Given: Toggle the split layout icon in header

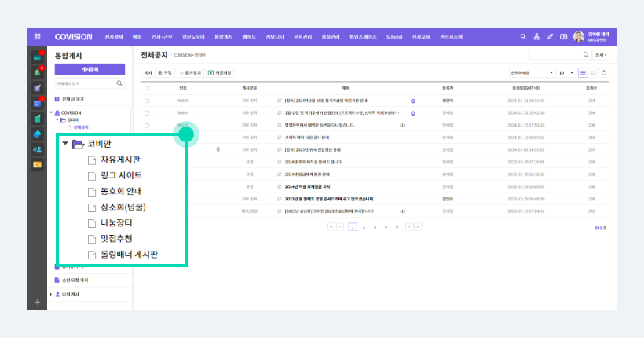Looking at the screenshot, I should click(564, 37).
